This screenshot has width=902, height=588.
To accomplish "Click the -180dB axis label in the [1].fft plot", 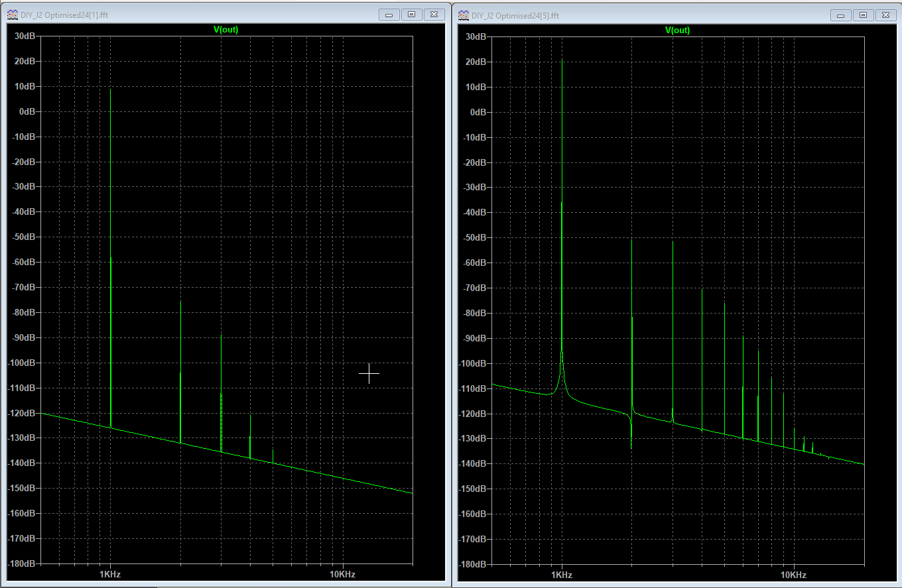I will coord(22,563).
